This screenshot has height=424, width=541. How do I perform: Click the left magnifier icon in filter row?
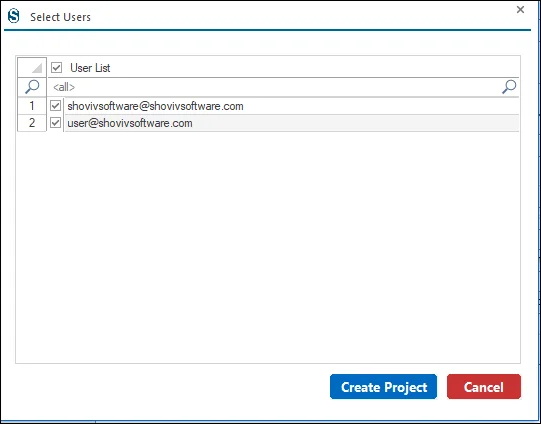pos(32,87)
